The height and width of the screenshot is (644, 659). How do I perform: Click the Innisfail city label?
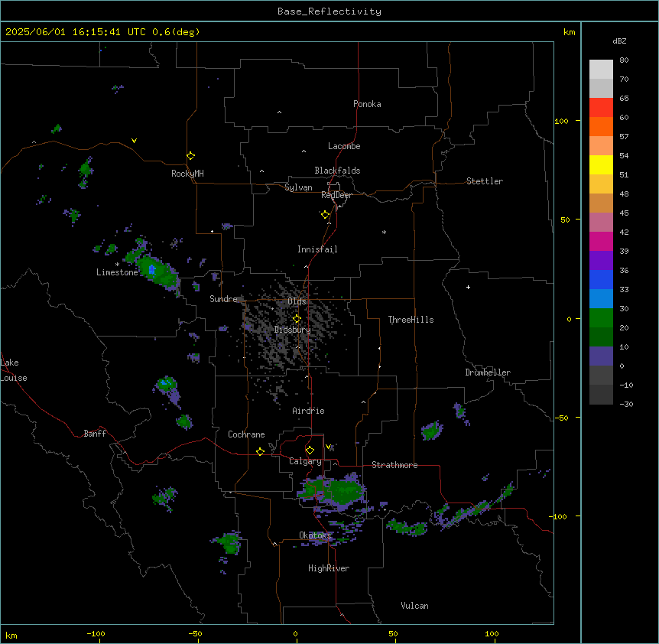pos(317,249)
